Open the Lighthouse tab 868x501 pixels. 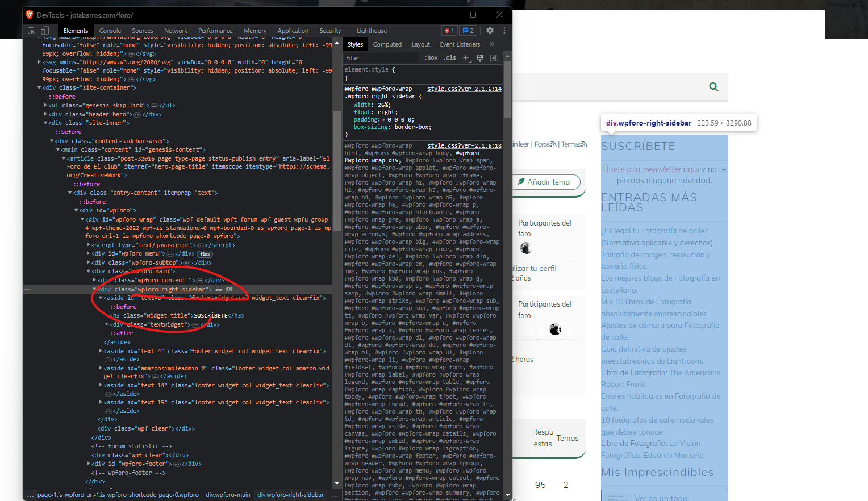pos(372,31)
